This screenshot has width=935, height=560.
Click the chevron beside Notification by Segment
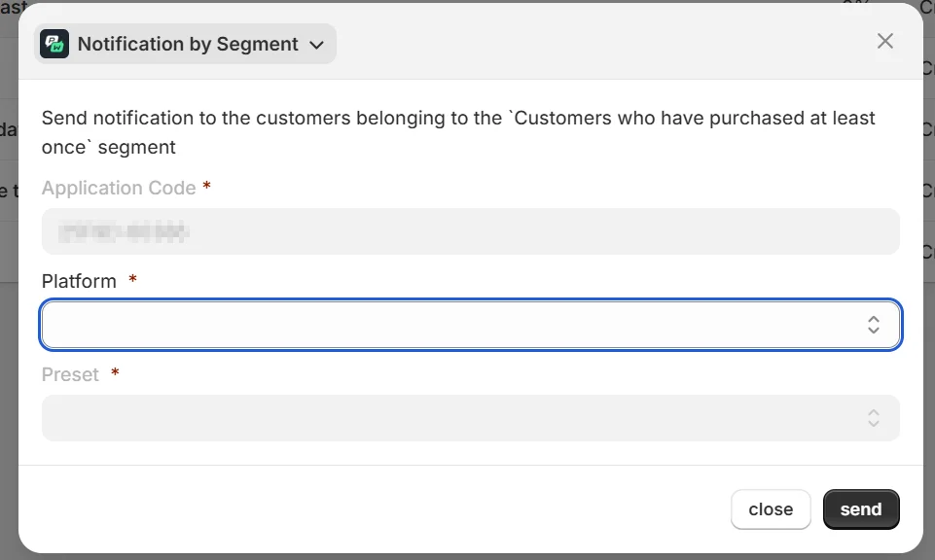coord(315,45)
